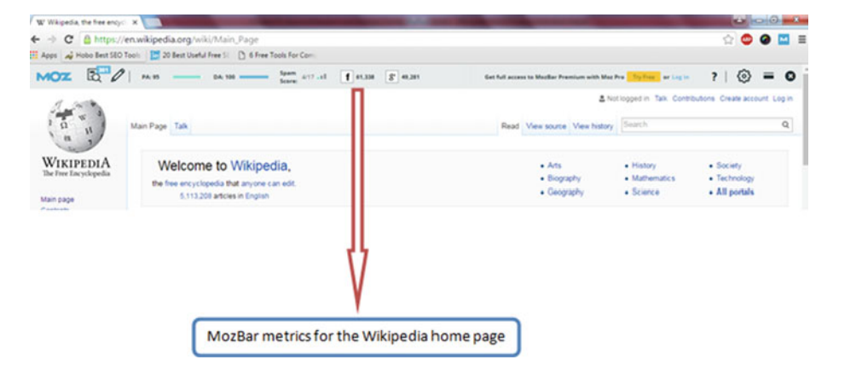Select the MozBar highlight pencil tool

[x=118, y=76]
